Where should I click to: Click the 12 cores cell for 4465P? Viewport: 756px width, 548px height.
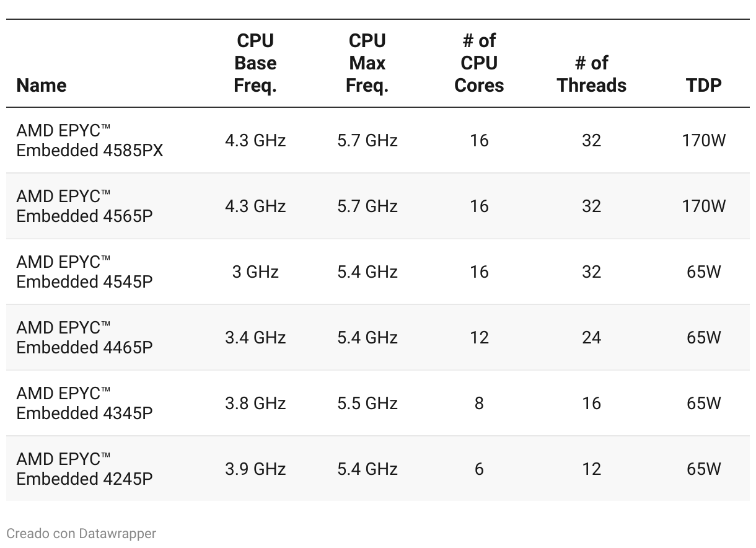pyautogui.click(x=479, y=337)
